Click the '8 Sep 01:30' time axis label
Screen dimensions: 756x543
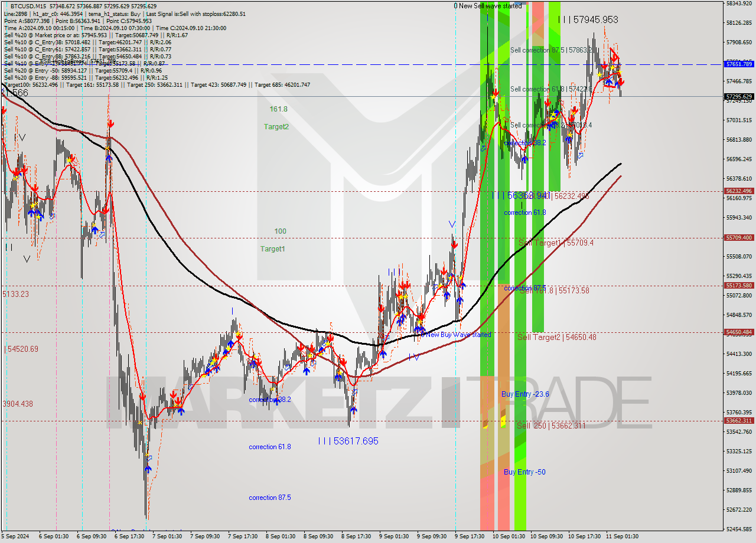click(x=281, y=537)
